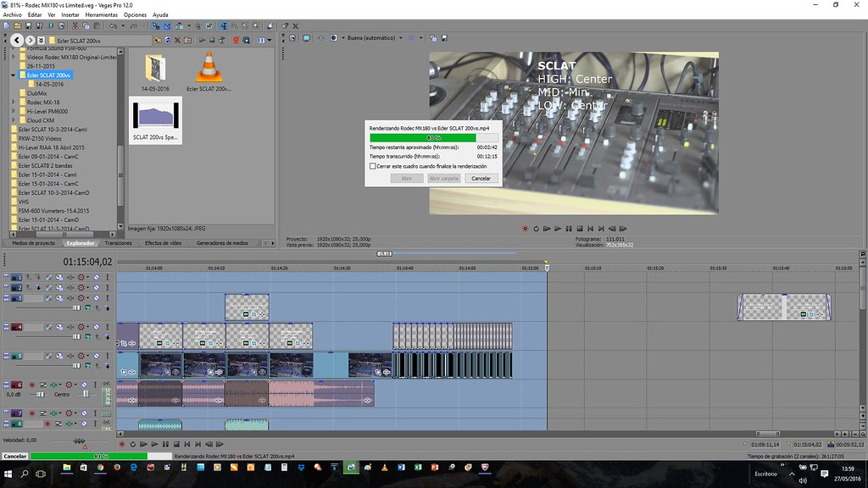The width and height of the screenshot is (868, 488).
Task: Switch to the Transiciones tab
Action: pyautogui.click(x=118, y=243)
